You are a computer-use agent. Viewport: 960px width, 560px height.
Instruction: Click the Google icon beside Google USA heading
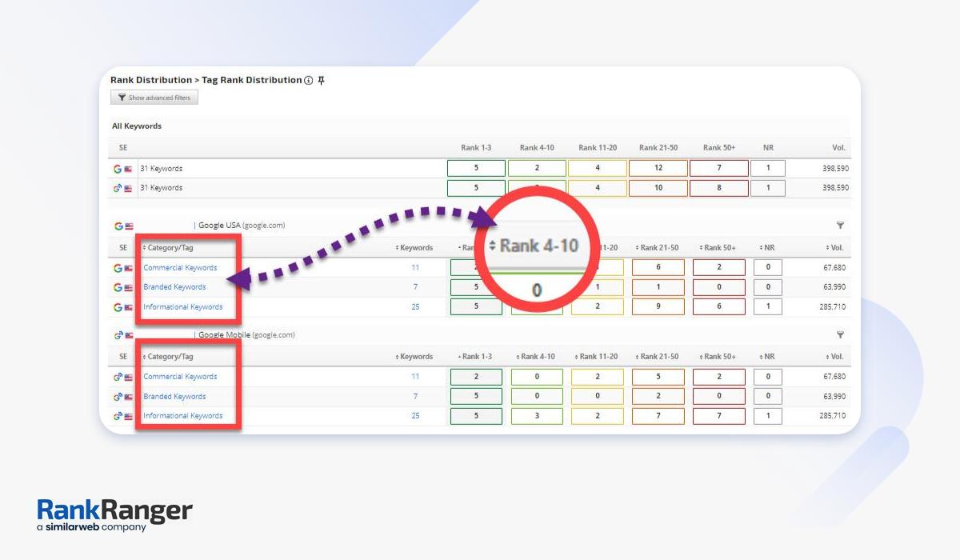[118, 226]
